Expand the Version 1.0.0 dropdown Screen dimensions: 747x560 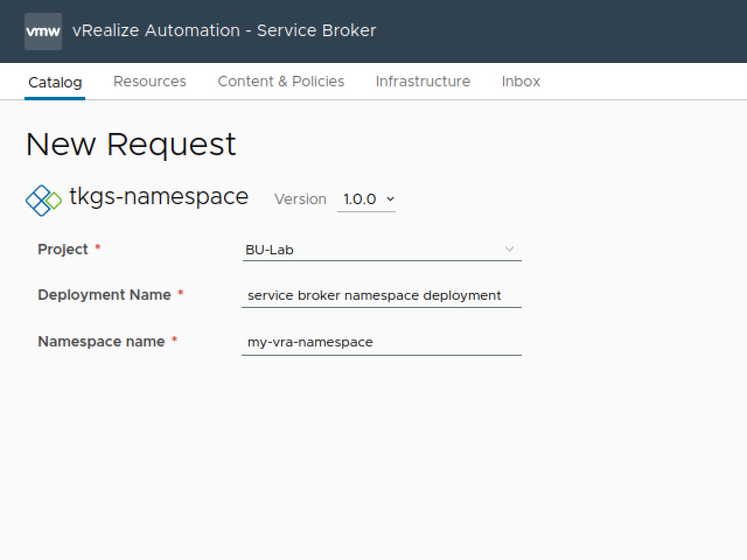pyautogui.click(x=366, y=199)
